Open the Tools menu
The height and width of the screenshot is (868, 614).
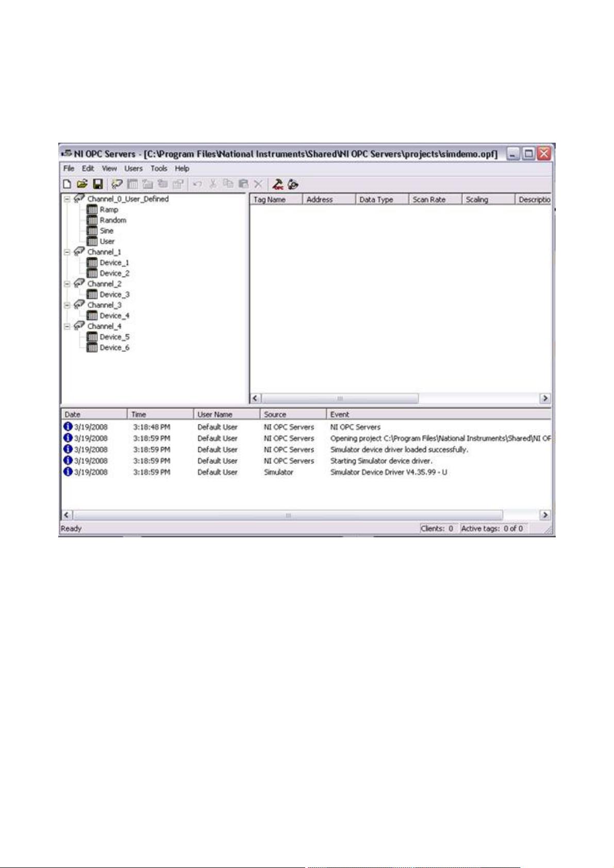tap(159, 168)
